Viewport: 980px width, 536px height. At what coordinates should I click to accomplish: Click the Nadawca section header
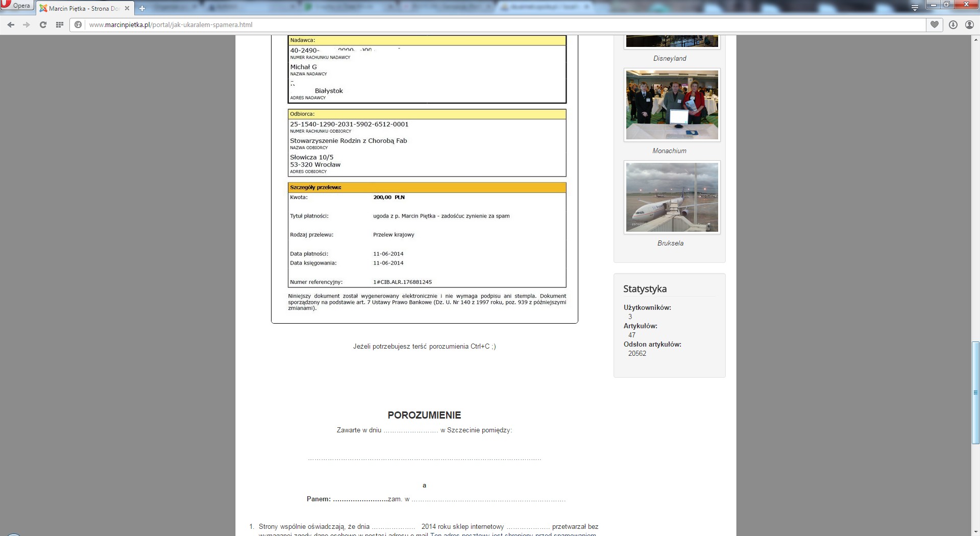[427, 40]
